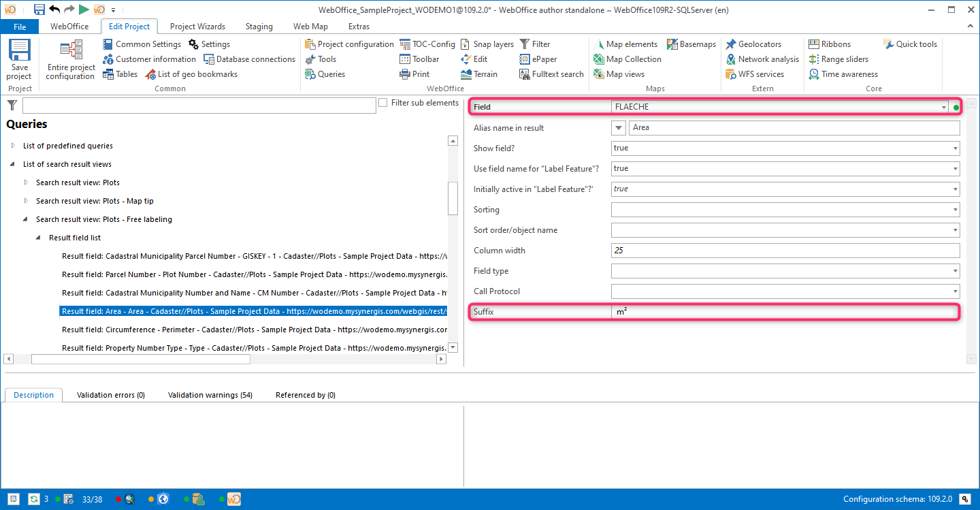Viewport: 980px width, 510px height.
Task: Open the Field dropdown showing FLAECHE
Action: [945, 107]
